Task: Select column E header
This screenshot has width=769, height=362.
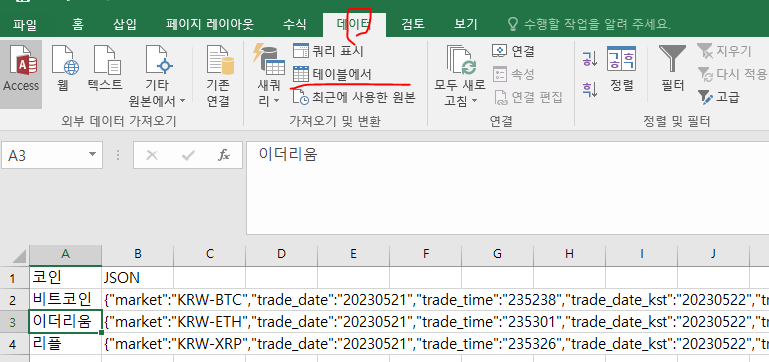Action: 354,254
